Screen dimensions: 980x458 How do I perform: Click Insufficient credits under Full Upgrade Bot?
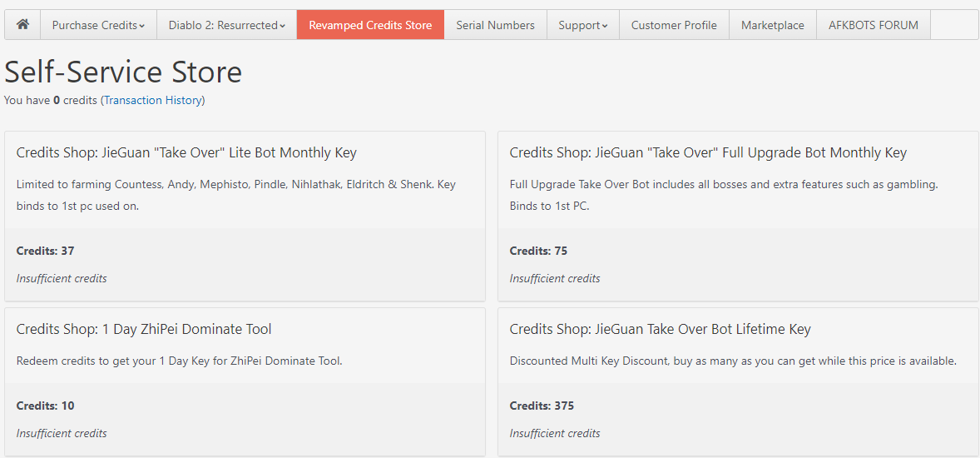(555, 278)
